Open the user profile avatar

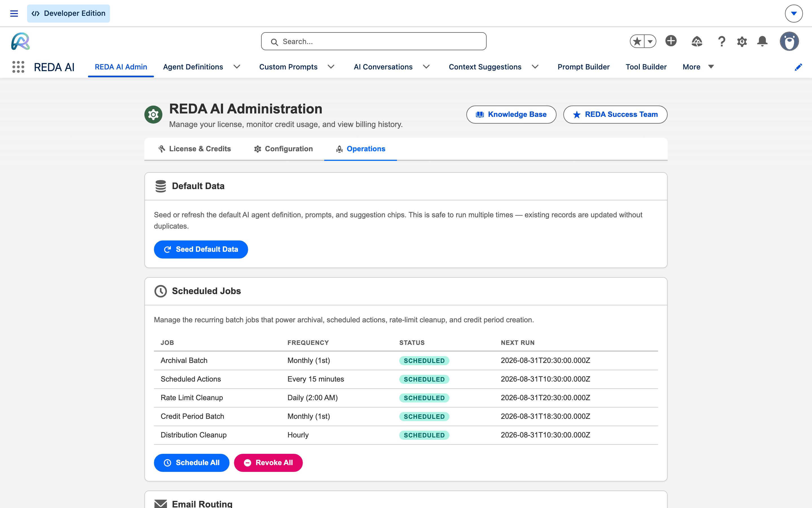[789, 41]
